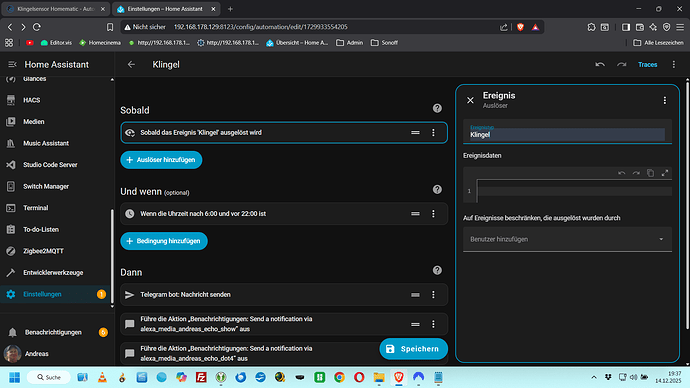Redo the automation change in header
690x388 pixels.
pos(621,65)
